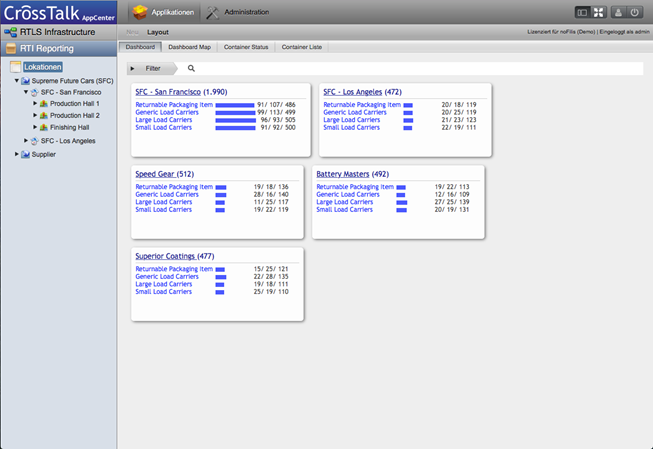This screenshot has width=653, height=449.
Task: Expand the Production Hall 1 node
Action: click(35, 103)
